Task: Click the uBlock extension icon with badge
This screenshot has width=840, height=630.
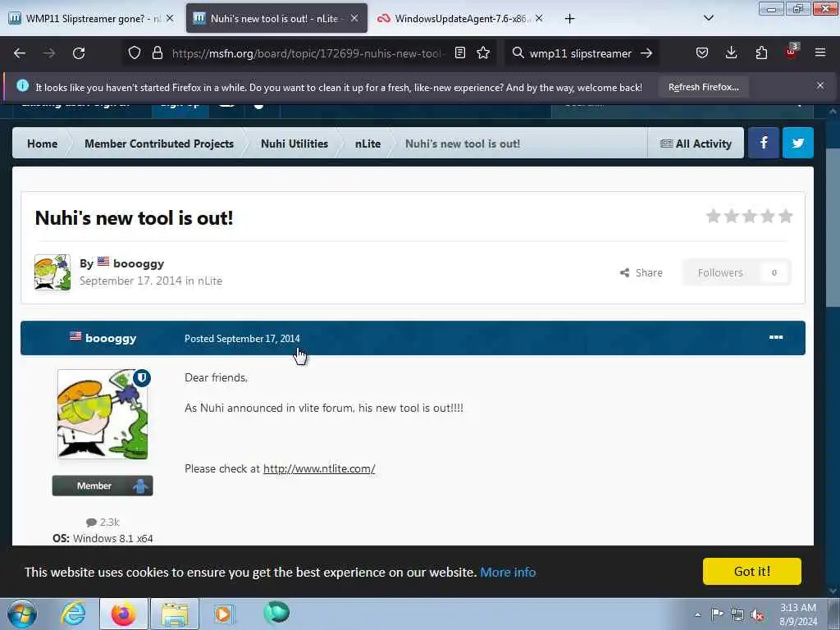Action: pos(792,52)
